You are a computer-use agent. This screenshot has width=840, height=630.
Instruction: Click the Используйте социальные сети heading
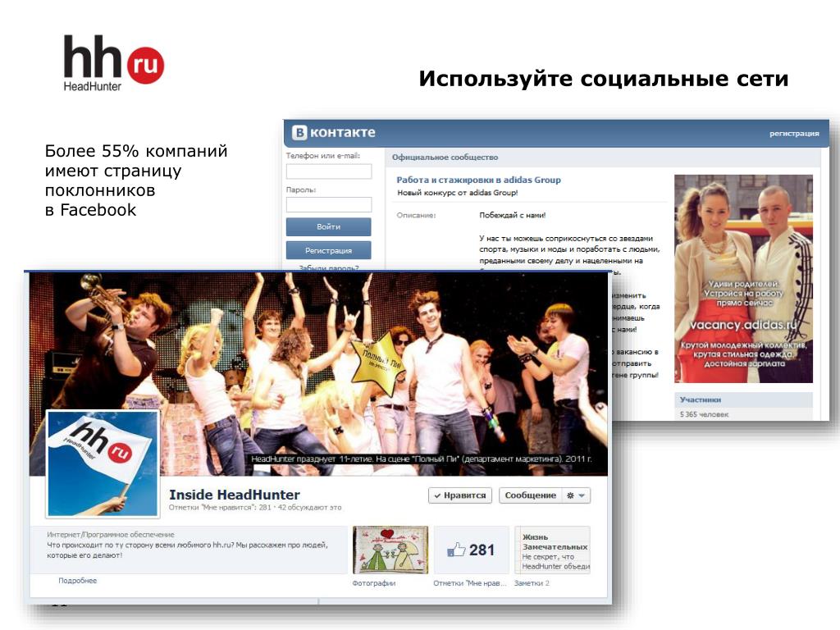[x=604, y=79]
